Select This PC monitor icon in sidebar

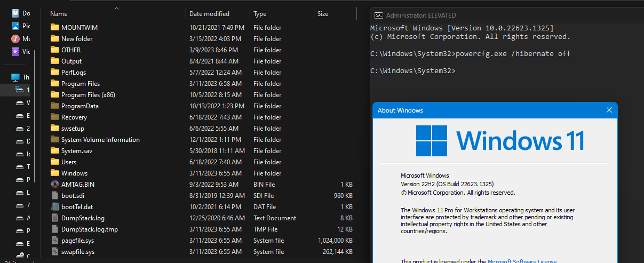click(15, 77)
